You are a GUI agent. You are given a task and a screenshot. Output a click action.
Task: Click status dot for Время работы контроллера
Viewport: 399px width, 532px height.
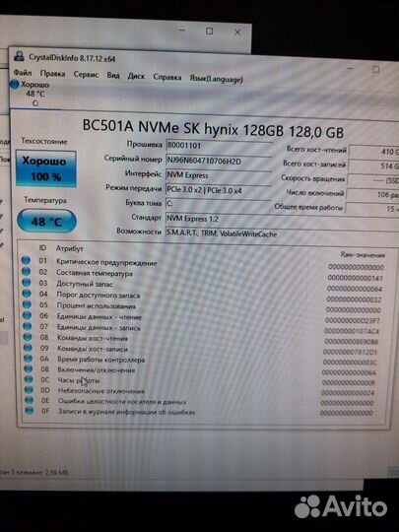[29, 358]
